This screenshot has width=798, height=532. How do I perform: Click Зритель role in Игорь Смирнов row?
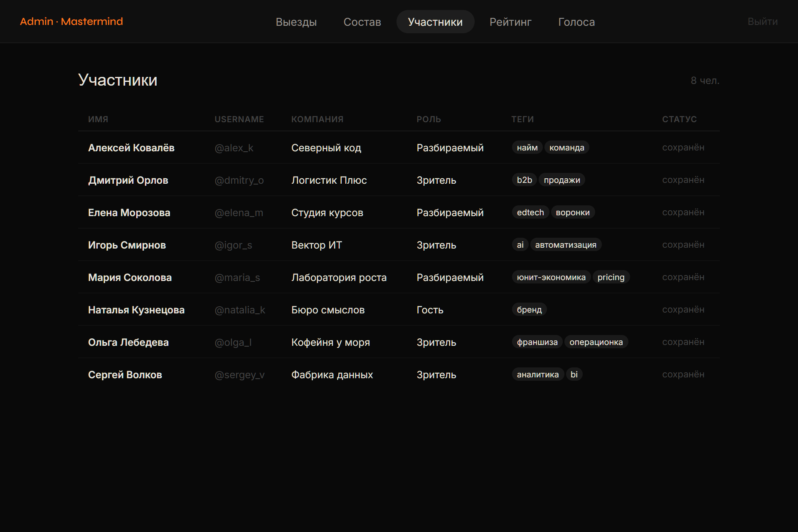coord(436,245)
